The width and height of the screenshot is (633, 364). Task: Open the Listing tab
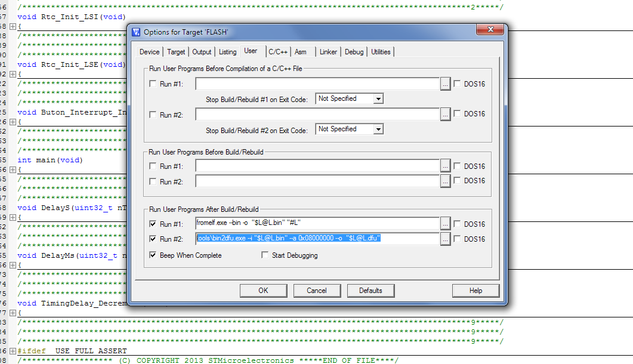228,52
